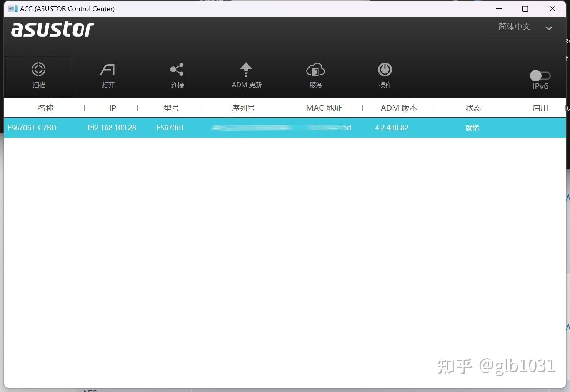Sort by the ADM 版本 column header
The image size is (570, 392).
click(399, 108)
